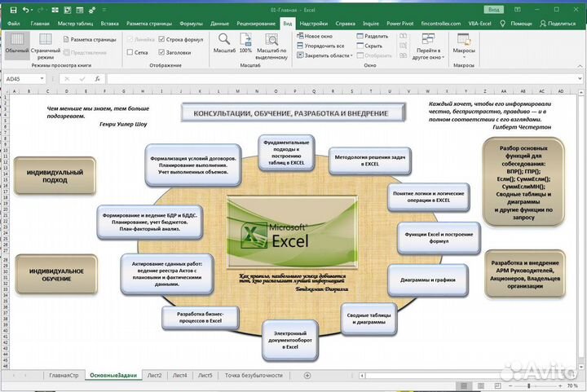Open the Data (Данные) tab
The image size is (587, 392).
[x=219, y=23]
